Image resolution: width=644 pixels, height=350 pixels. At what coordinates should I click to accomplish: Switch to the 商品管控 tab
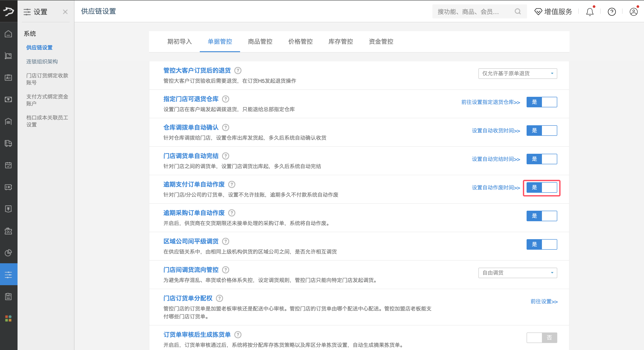(260, 41)
